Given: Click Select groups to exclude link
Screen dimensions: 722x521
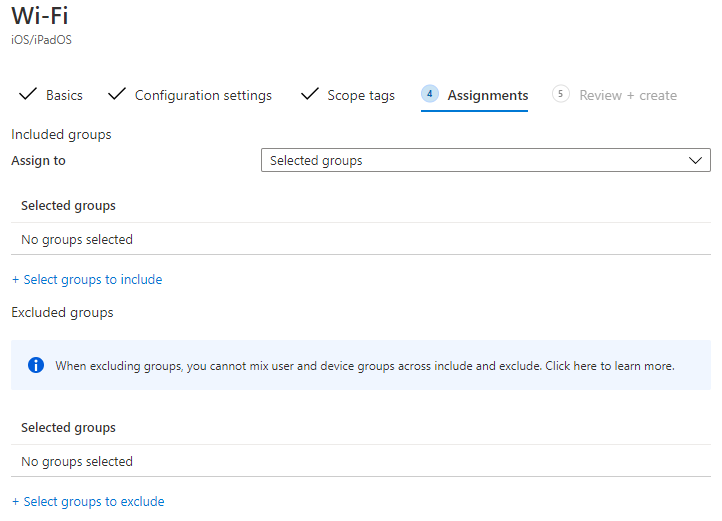Looking at the screenshot, I should click(93, 502).
